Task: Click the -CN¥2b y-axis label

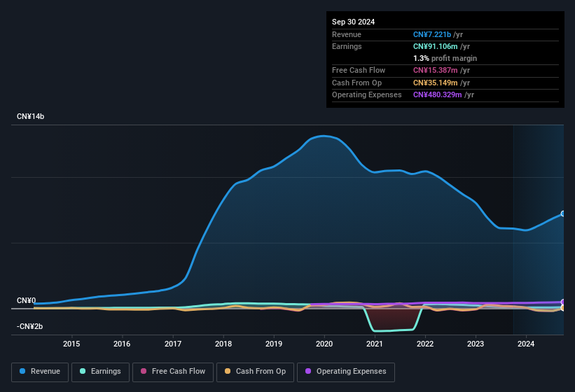Action: pyautogui.click(x=29, y=326)
